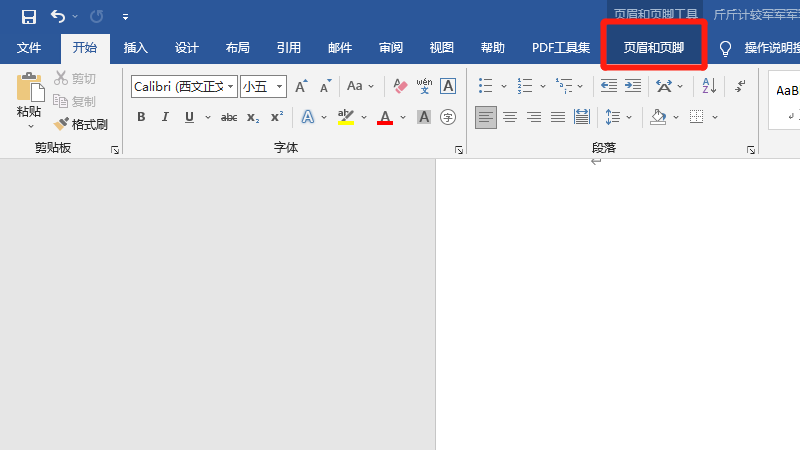Click the grow font size icon
Image resolution: width=800 pixels, height=450 pixels.
pos(301,87)
